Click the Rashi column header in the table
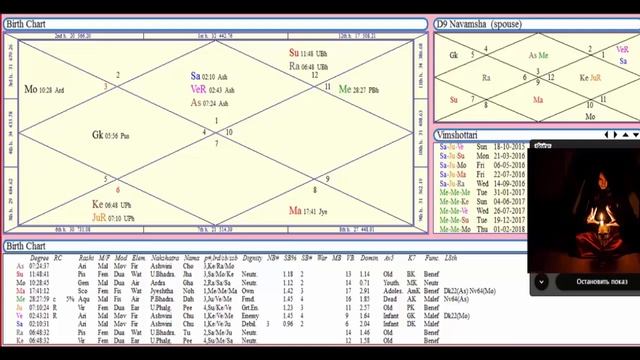Image resolution: width=640 pixels, height=360 pixels. 86,258
